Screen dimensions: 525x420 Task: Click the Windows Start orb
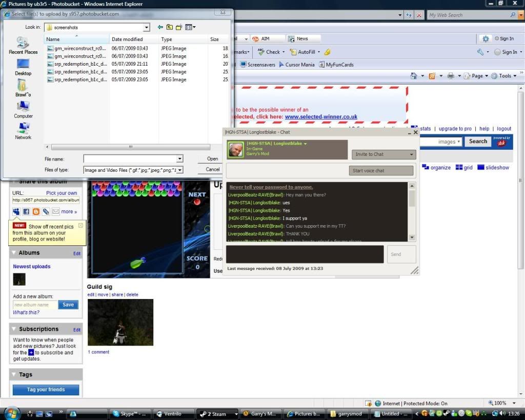click(12, 413)
